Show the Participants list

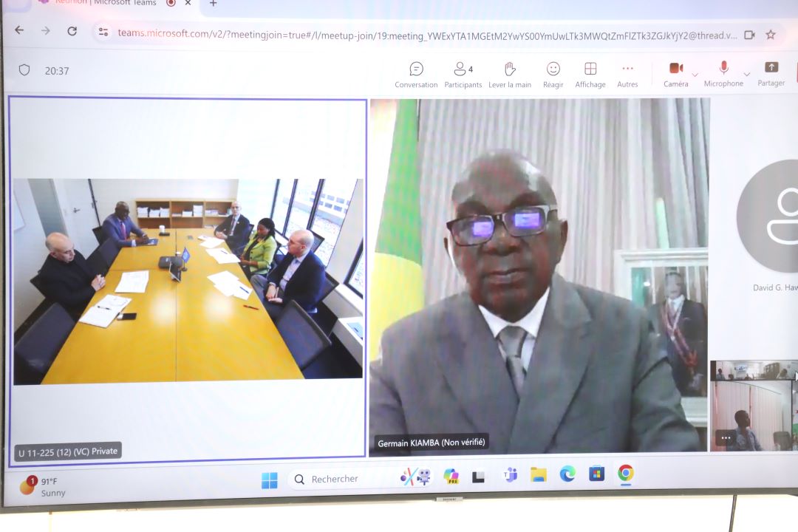(x=463, y=74)
